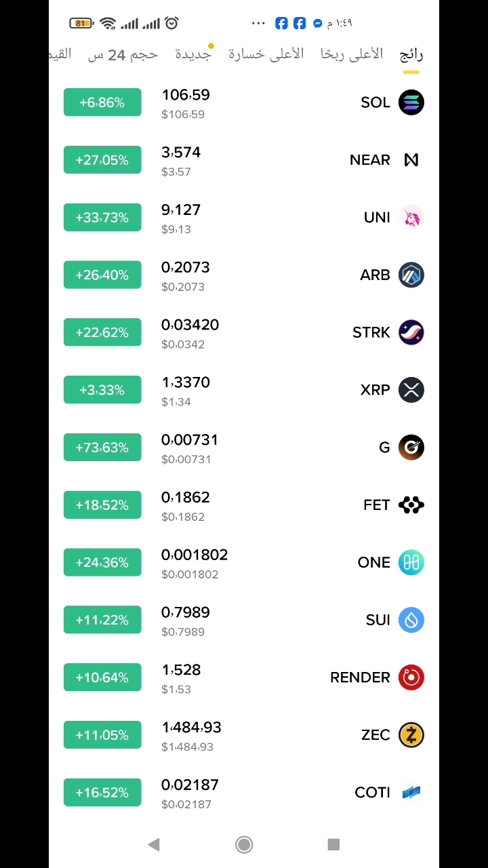This screenshot has height=868, width=488.
Task: Tap the ARB Arbitrum logo
Action: 411,275
